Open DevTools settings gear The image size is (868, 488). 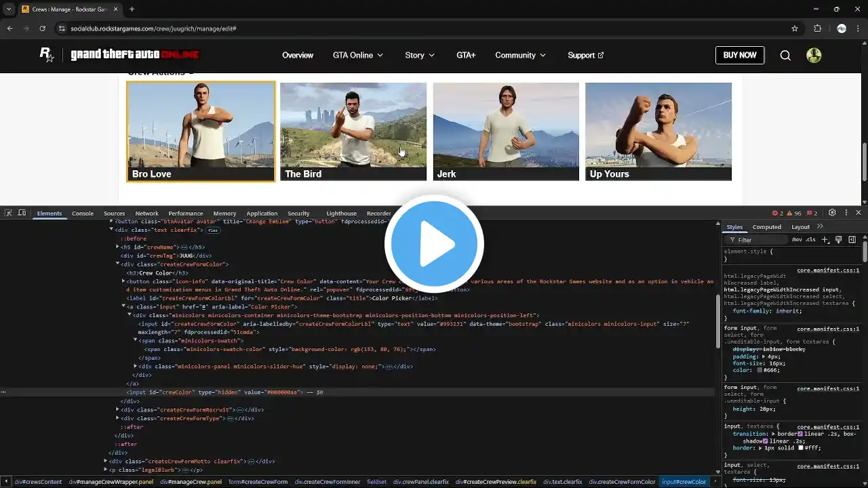pyautogui.click(x=832, y=213)
